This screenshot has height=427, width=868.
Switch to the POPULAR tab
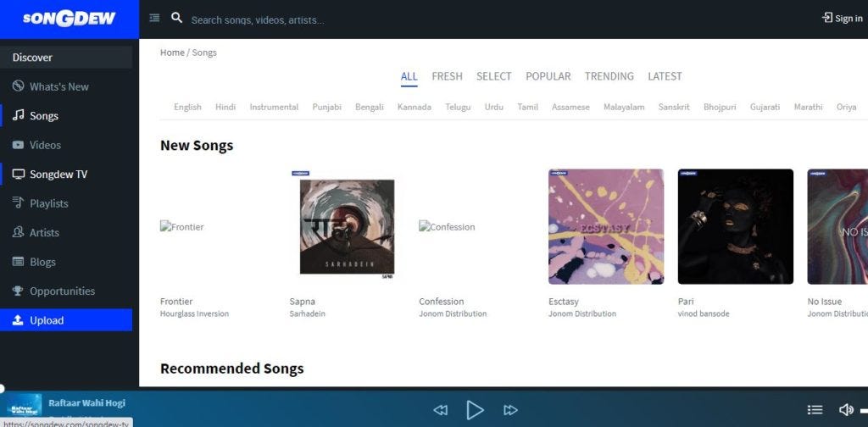click(548, 76)
